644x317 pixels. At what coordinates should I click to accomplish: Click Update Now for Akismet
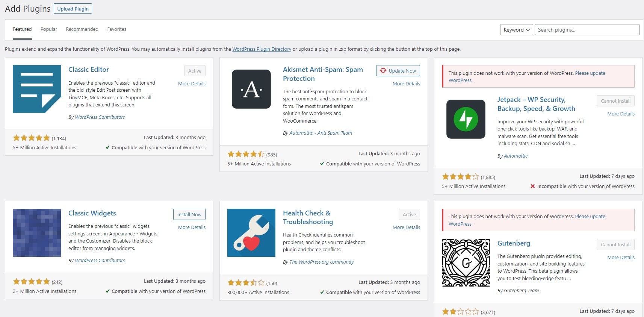tap(398, 71)
